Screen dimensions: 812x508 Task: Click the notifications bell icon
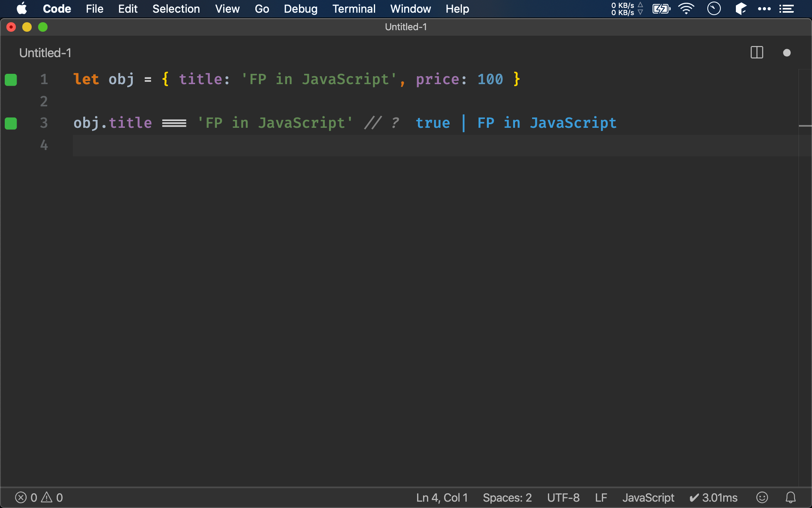791,497
